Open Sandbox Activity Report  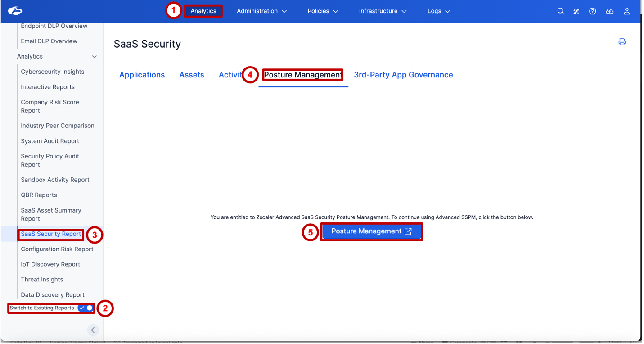coord(55,180)
